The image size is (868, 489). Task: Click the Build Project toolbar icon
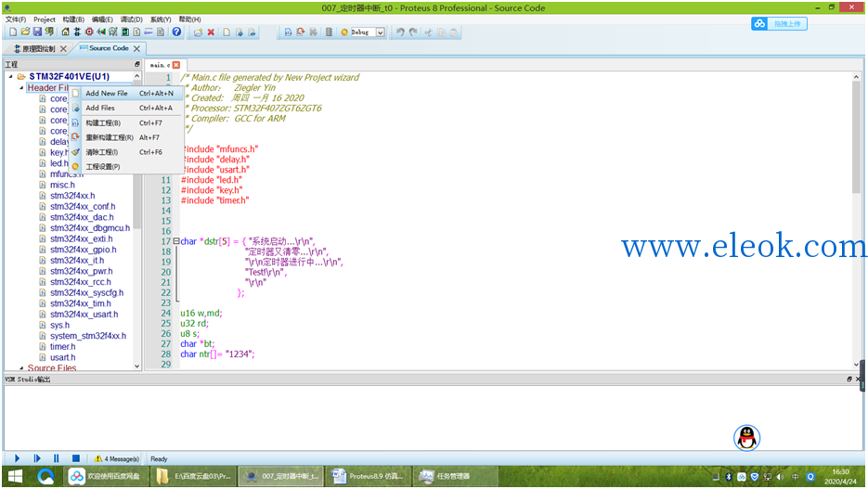coord(288,32)
